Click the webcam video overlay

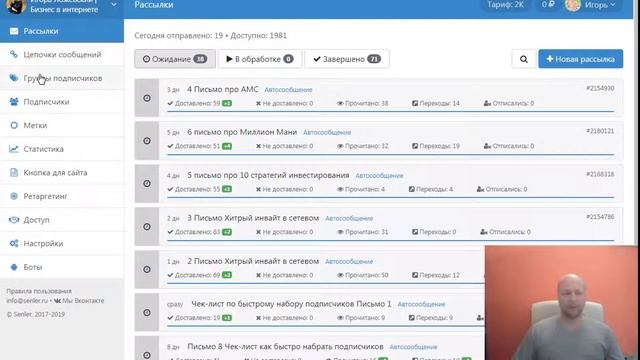coord(562,303)
